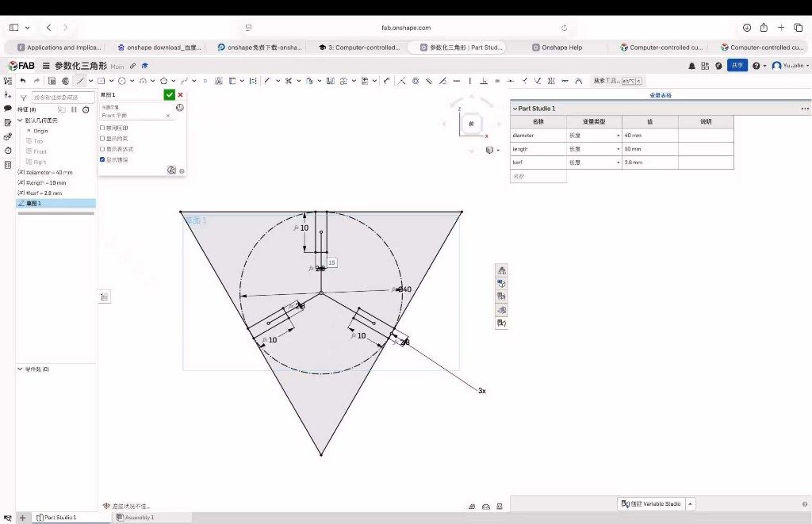This screenshot has height=524, width=812.
Task: Select the Spline sketch tool
Action: point(184,81)
